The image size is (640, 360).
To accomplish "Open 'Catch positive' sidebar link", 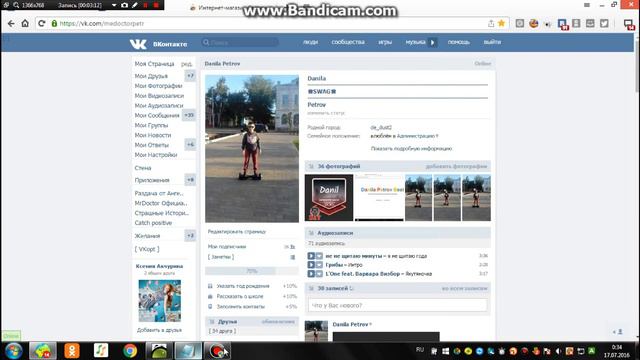I will click(x=153, y=223).
